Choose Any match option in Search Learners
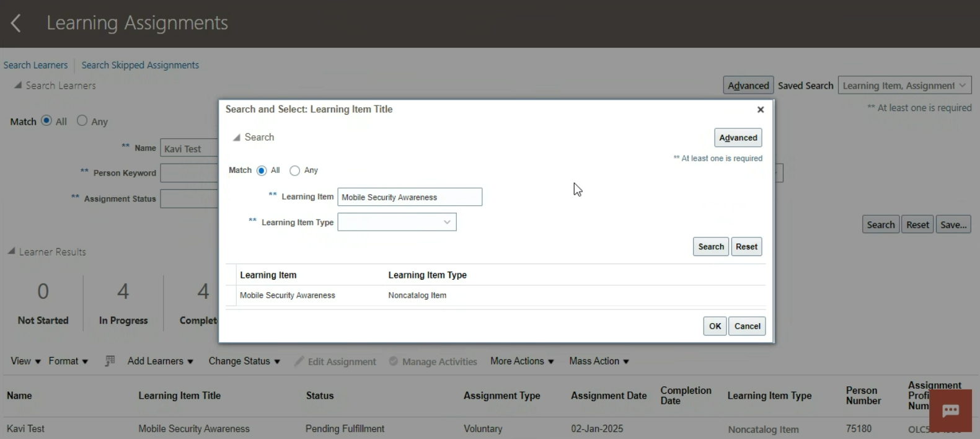Screen dimensions: 980x439 tap(82, 121)
